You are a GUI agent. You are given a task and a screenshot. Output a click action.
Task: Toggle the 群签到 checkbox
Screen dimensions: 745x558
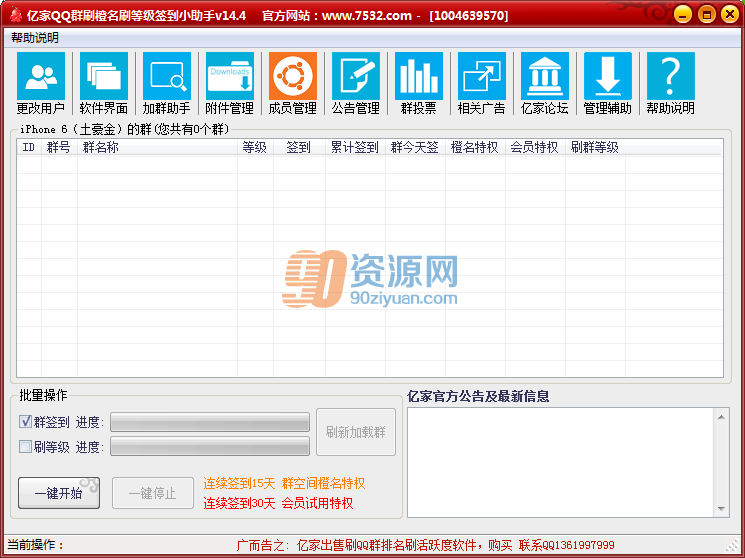click(25, 421)
